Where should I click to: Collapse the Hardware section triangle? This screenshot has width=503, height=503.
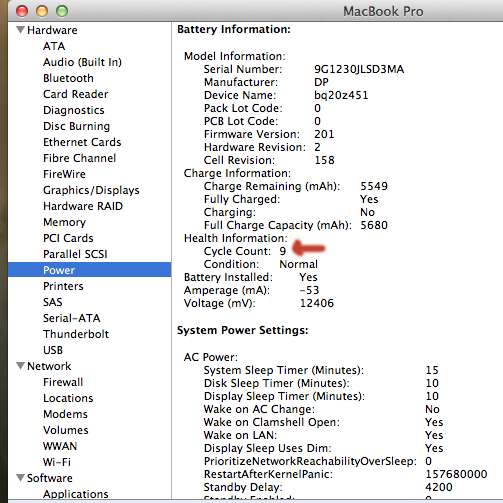point(20,30)
